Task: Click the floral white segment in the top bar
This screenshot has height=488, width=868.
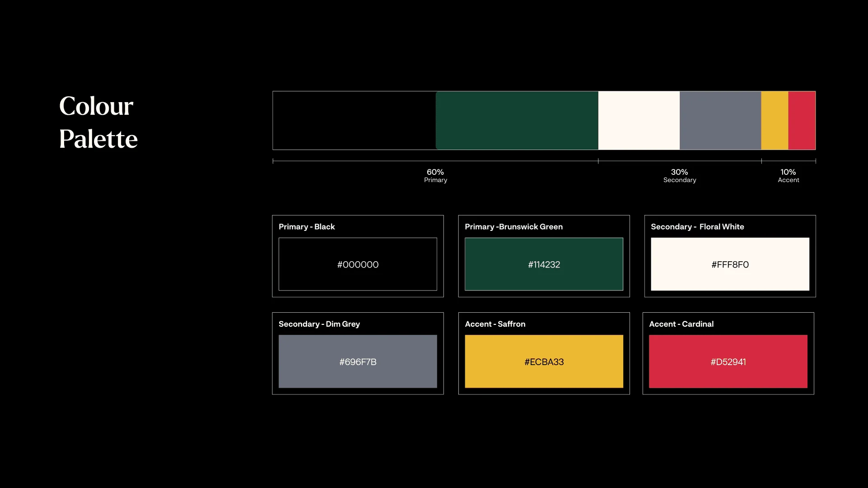Action: (x=639, y=121)
